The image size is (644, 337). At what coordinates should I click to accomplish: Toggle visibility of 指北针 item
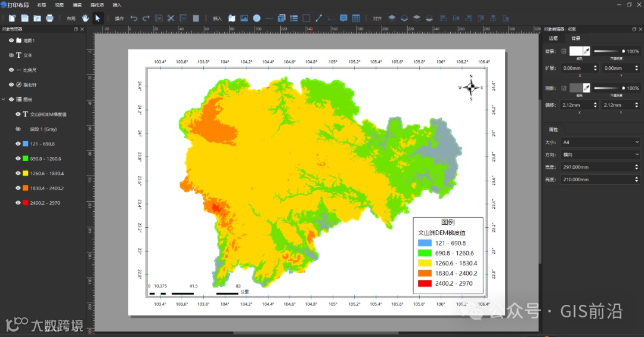(x=11, y=85)
